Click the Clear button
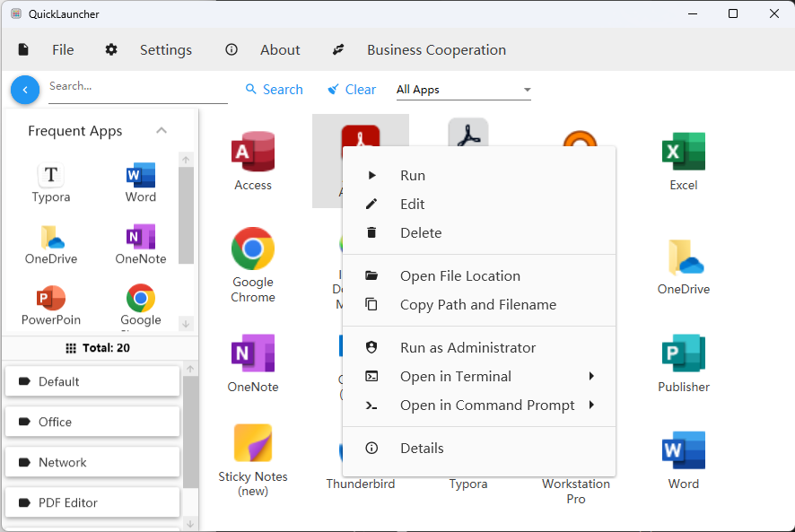This screenshot has width=795, height=532. point(352,90)
